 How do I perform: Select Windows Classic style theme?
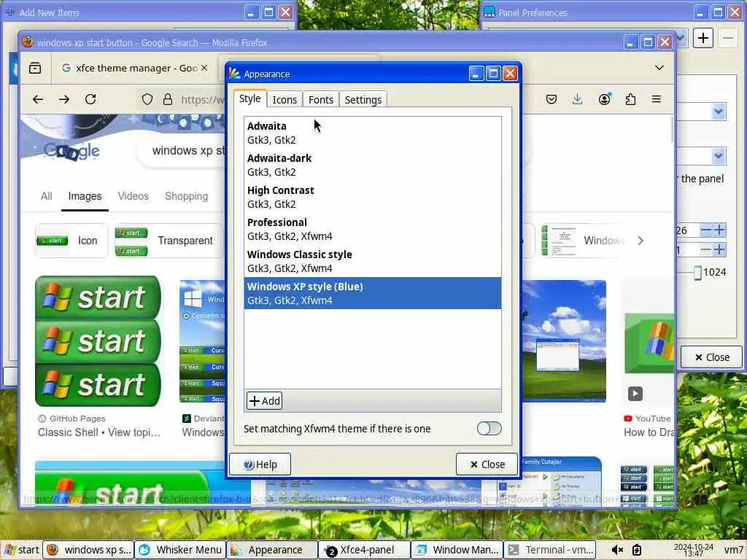373,261
